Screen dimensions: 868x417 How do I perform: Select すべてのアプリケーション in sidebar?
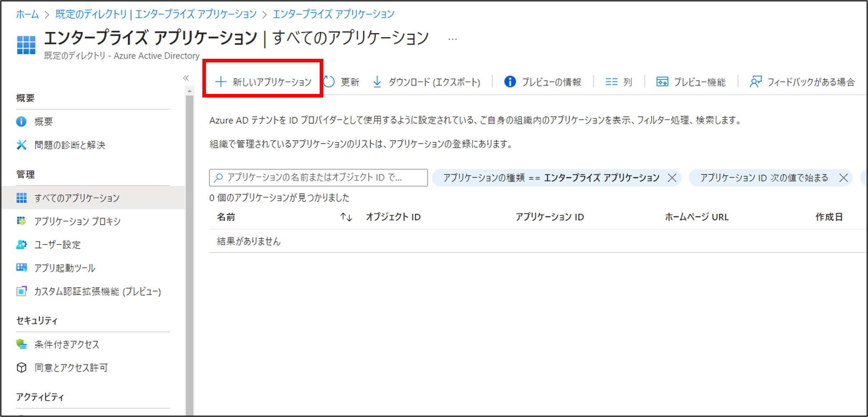(x=76, y=198)
